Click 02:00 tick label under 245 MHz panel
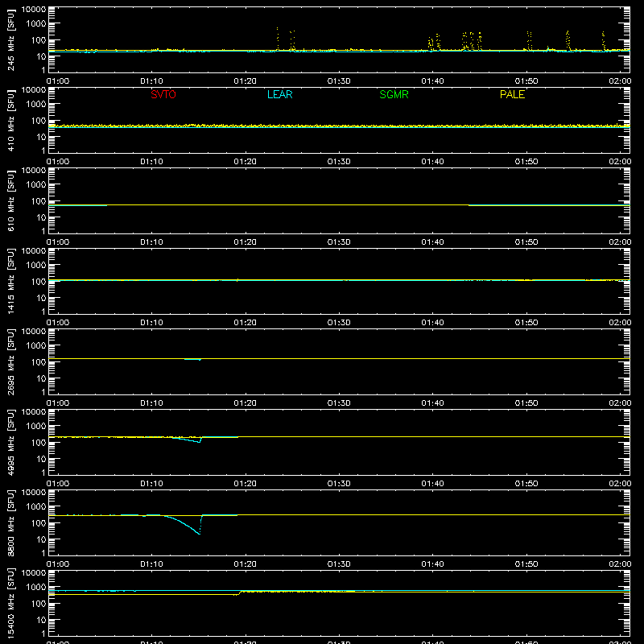The height and width of the screenshot is (644, 644). pos(620,81)
